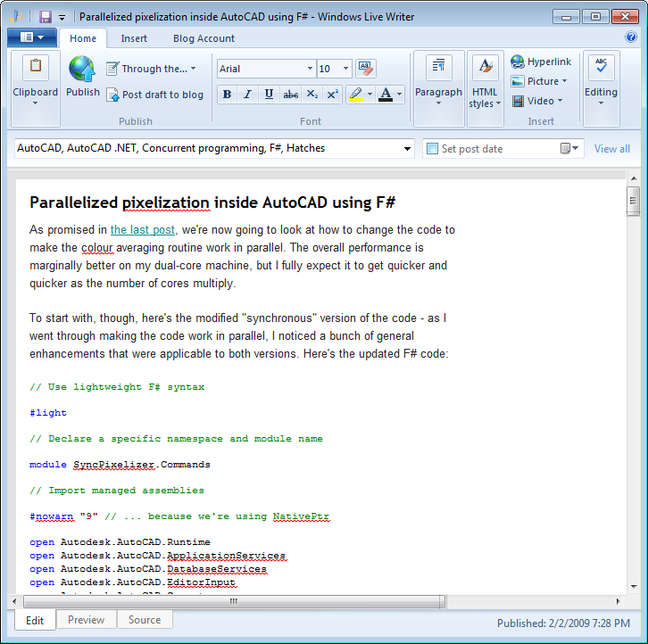Open the post categories dropdown

tap(408, 149)
